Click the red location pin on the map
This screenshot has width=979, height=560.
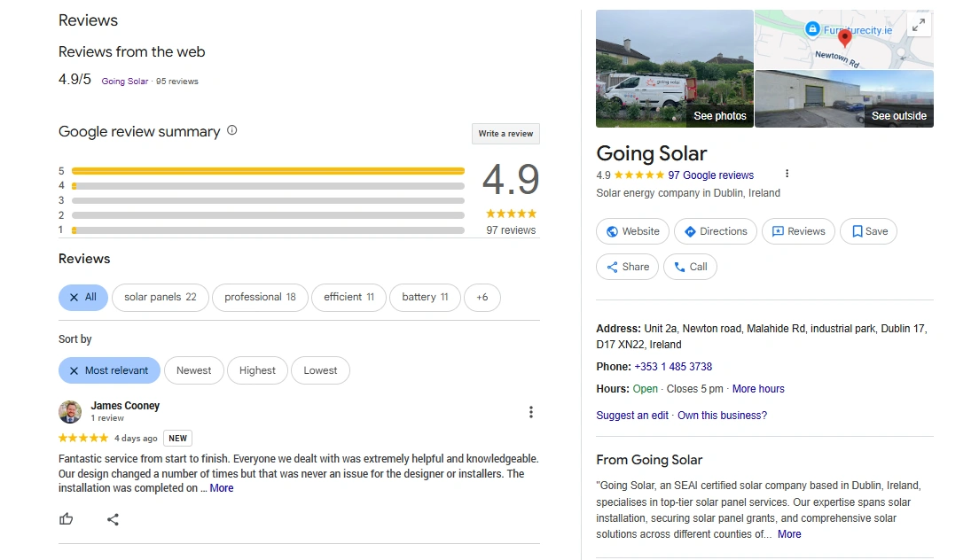pyautogui.click(x=844, y=36)
